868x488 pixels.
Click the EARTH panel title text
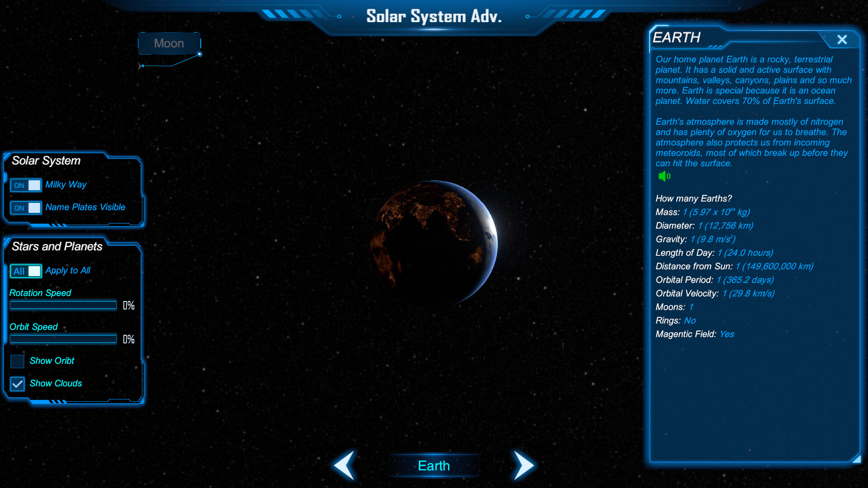[676, 38]
